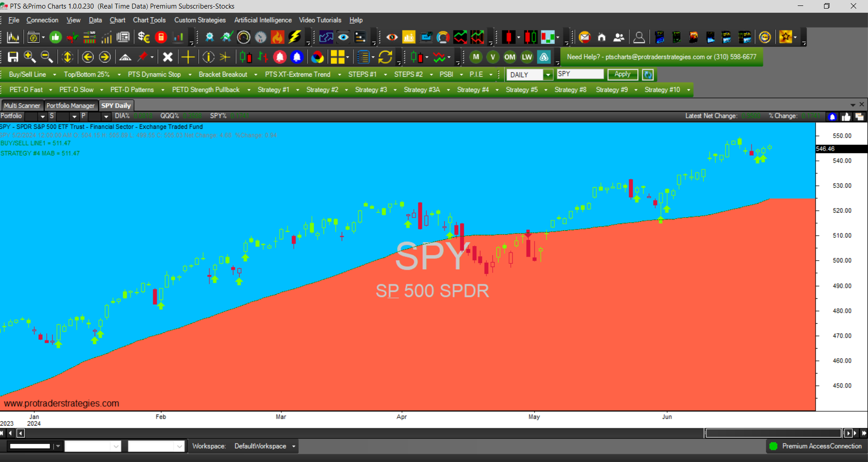
Task: Select the yellow crosshair tool
Action: [x=188, y=57]
